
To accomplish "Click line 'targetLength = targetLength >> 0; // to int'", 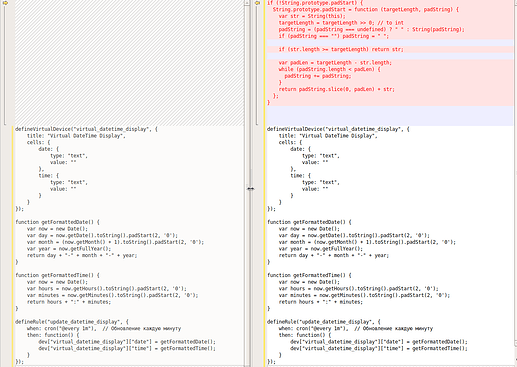I will point(341,23).
